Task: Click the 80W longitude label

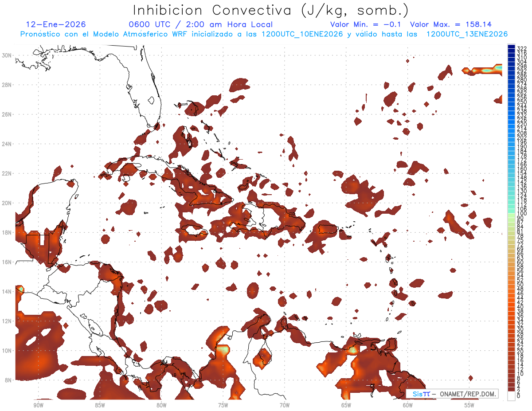Action: click(161, 405)
